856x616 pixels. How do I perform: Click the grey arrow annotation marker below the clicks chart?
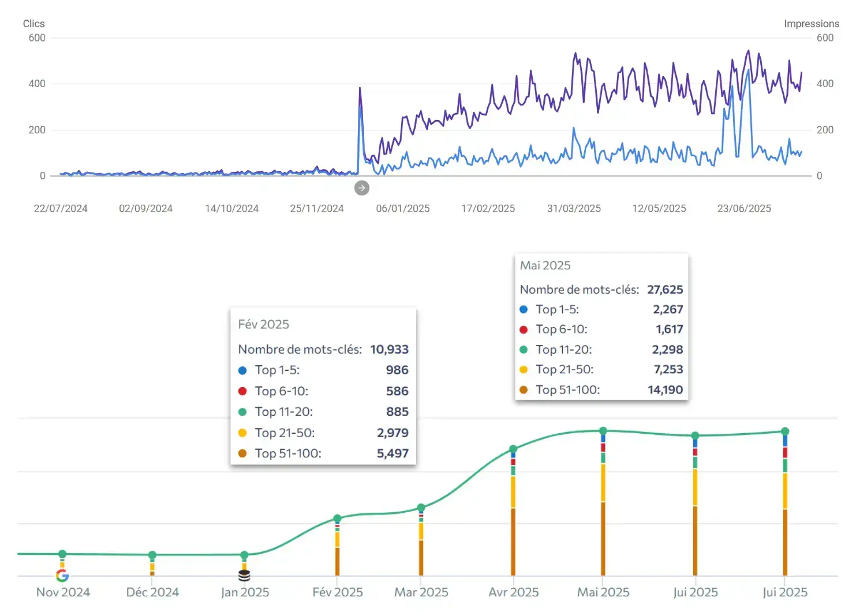[x=362, y=188]
